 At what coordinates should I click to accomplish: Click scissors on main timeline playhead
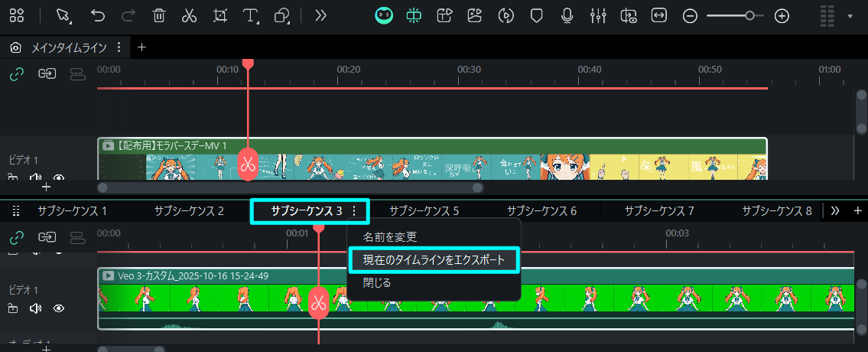(x=248, y=165)
